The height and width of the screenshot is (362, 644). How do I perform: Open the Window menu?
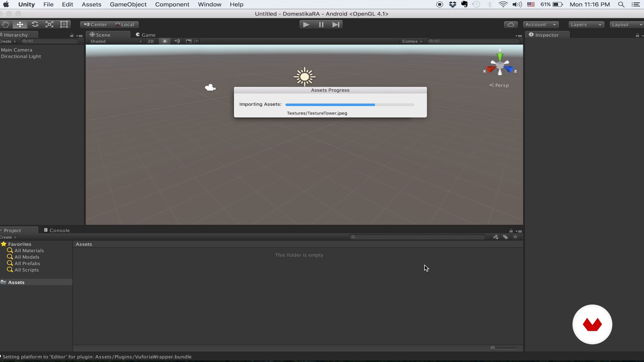click(x=210, y=4)
